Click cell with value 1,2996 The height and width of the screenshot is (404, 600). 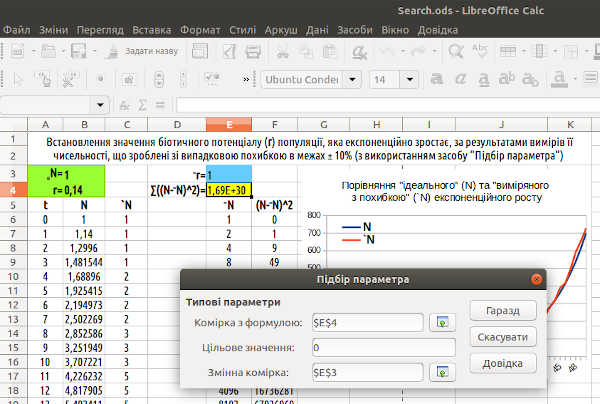(84, 248)
